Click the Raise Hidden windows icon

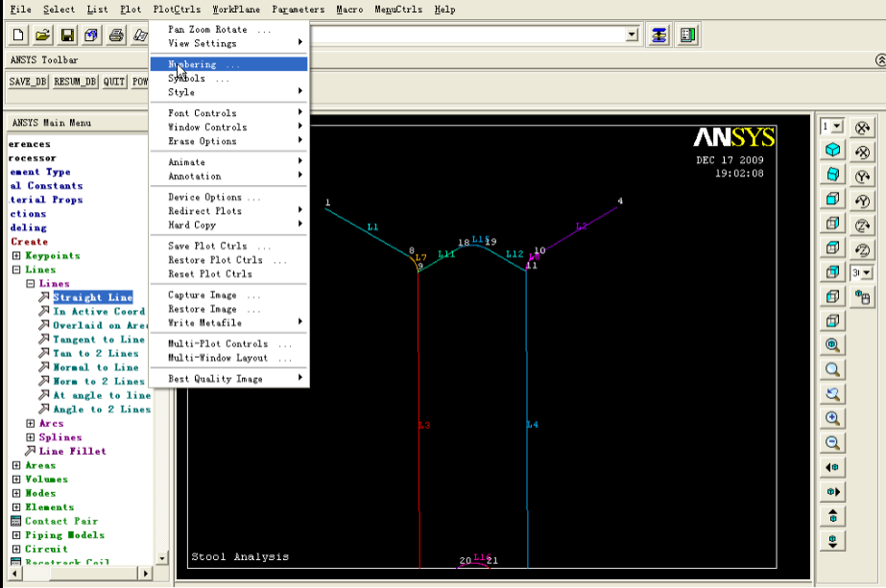tap(659, 35)
